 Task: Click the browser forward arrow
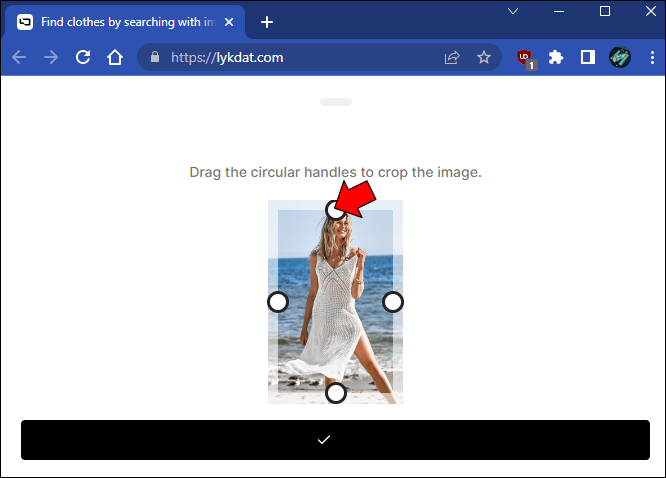[x=51, y=57]
